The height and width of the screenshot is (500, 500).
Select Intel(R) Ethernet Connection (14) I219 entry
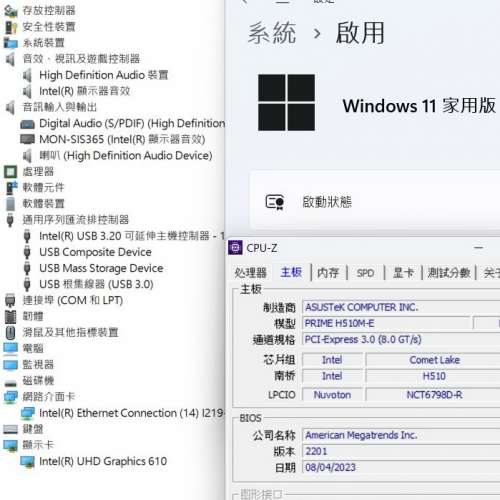(x=132, y=413)
